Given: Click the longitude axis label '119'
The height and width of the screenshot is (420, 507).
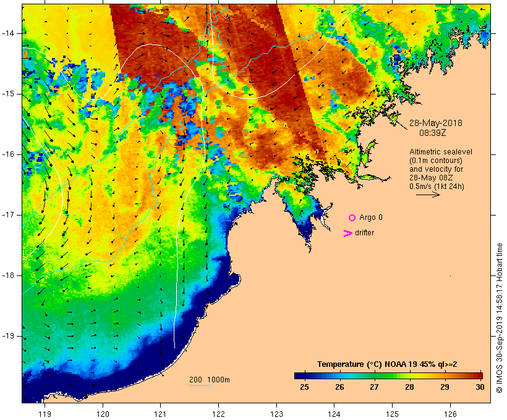Looking at the screenshot, I should click(x=45, y=414).
